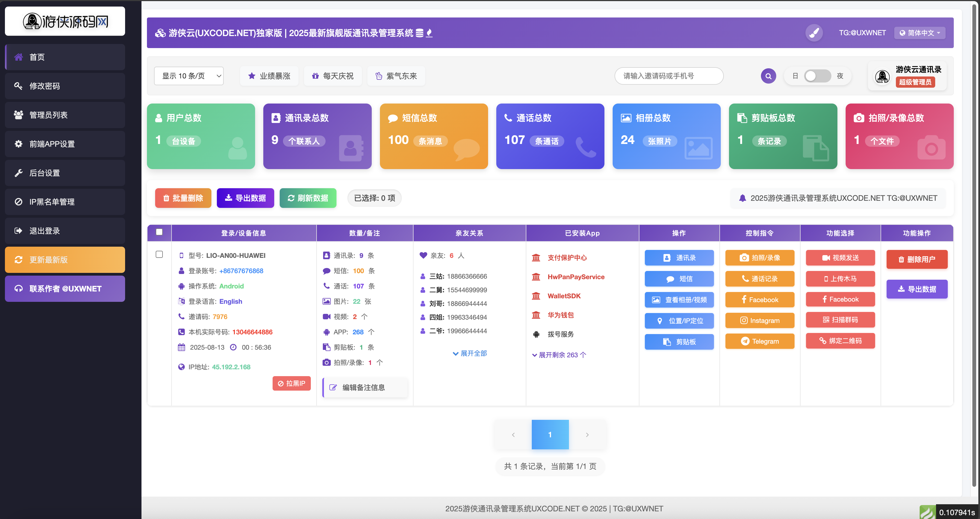Click 退出登录 to log out
Viewport: 980px width, 519px height.
65,231
